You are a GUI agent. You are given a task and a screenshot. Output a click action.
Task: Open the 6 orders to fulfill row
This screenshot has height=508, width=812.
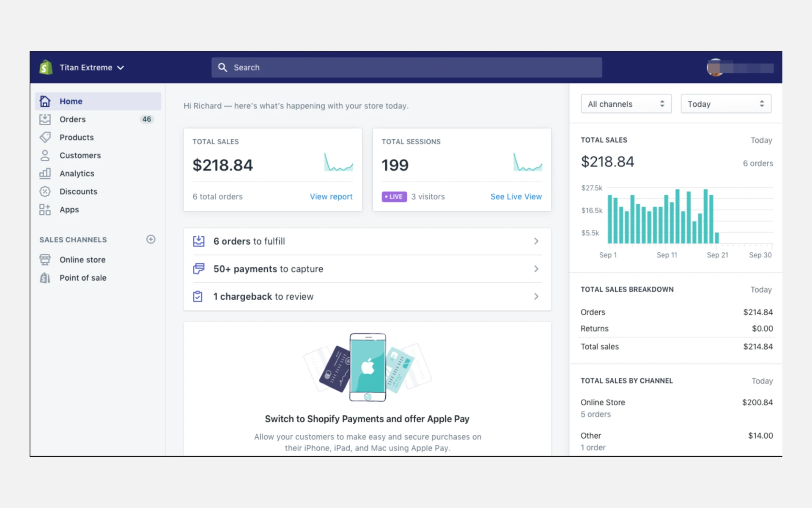[367, 241]
